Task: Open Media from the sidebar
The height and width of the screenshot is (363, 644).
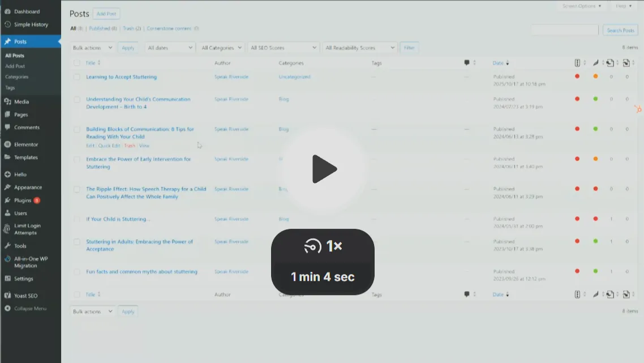Action: point(22,102)
